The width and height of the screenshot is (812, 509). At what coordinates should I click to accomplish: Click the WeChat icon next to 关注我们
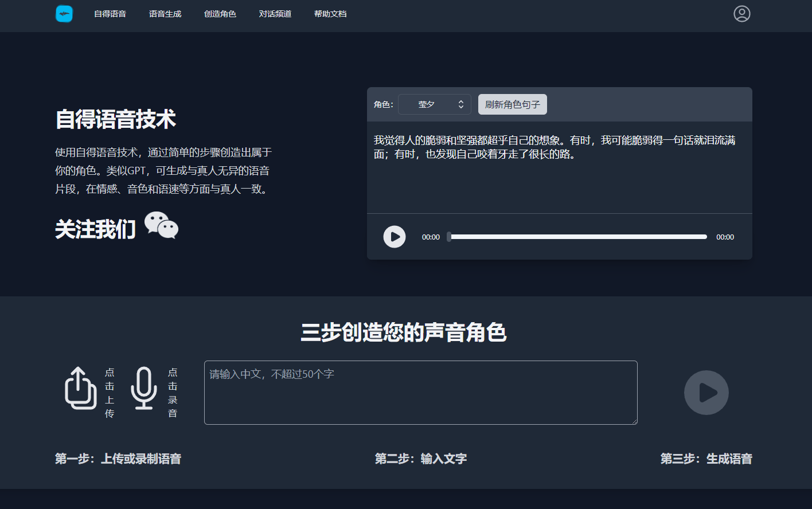point(161,226)
